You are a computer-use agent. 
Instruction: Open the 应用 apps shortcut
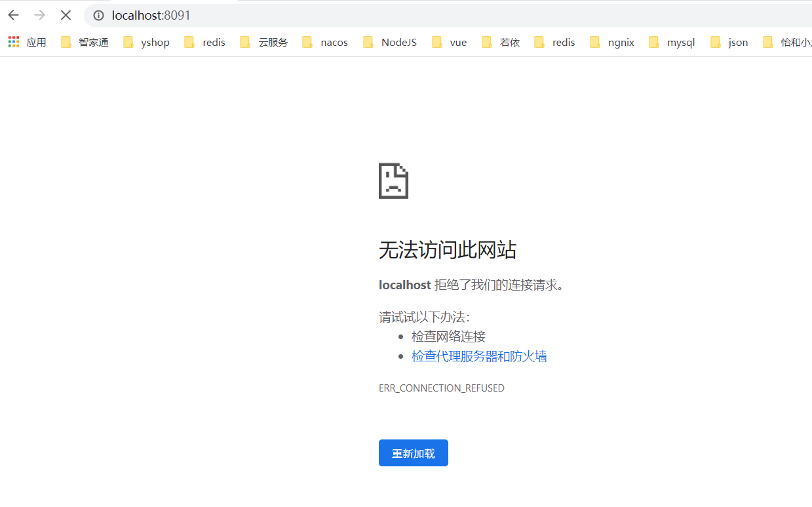(x=27, y=43)
